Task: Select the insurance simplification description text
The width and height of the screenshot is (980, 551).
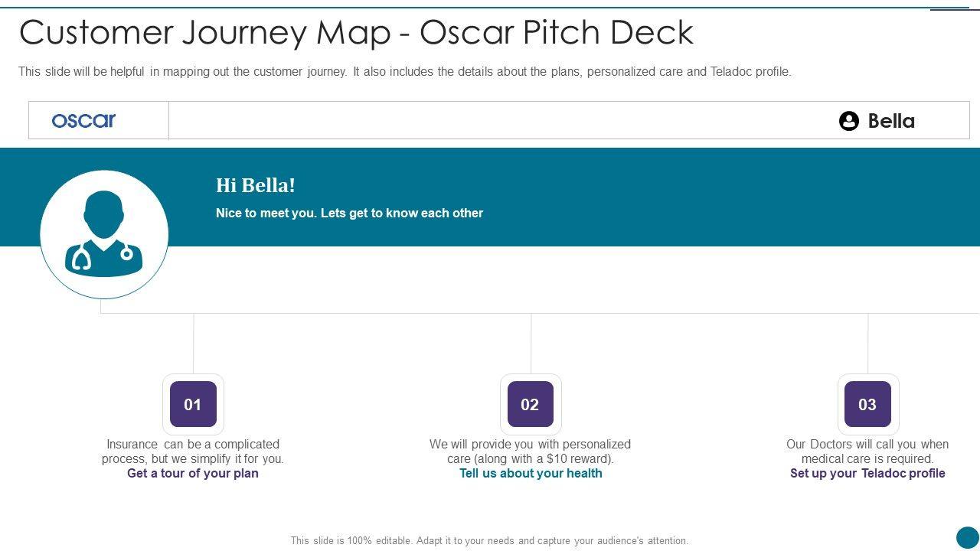Action: (x=193, y=452)
